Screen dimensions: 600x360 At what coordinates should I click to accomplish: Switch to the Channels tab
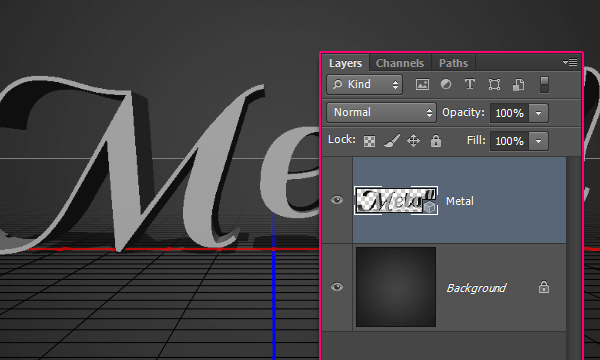[x=400, y=63]
